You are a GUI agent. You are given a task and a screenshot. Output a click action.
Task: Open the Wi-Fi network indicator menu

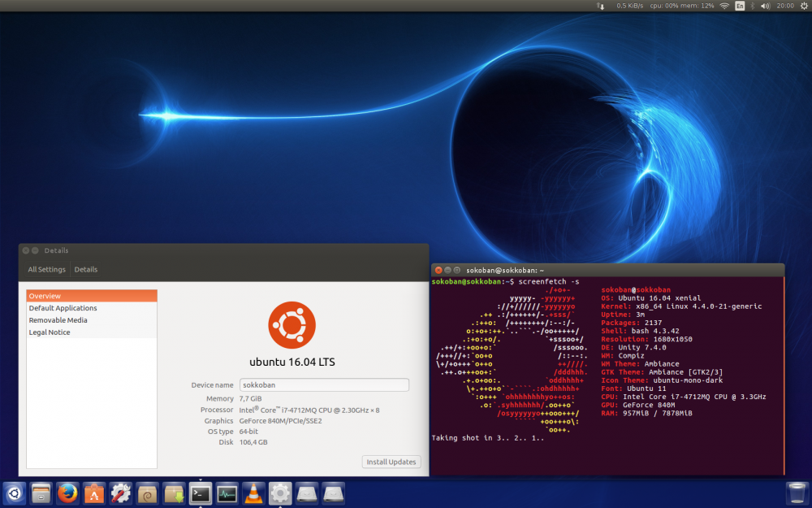coord(724,6)
